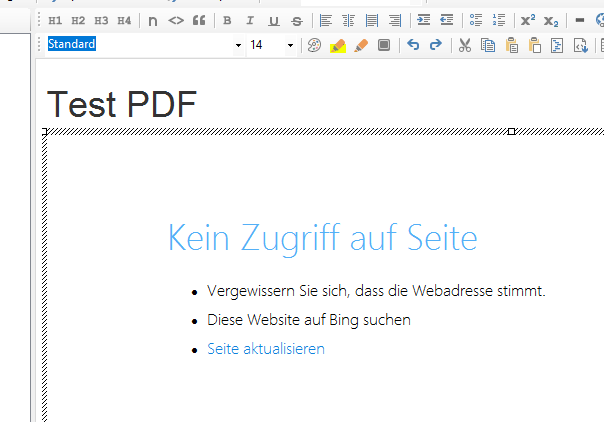Apply yellow highlight marker
The image size is (604, 422).
[x=338, y=45]
